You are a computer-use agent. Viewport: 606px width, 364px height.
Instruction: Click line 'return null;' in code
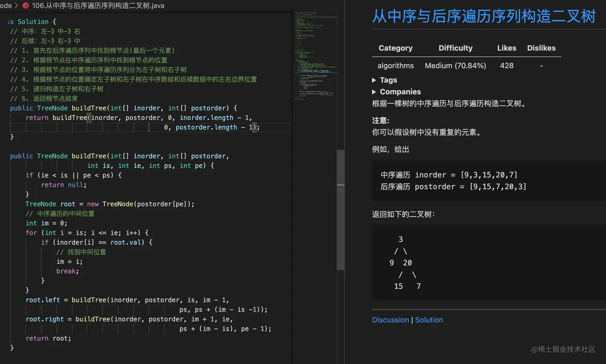(64, 185)
